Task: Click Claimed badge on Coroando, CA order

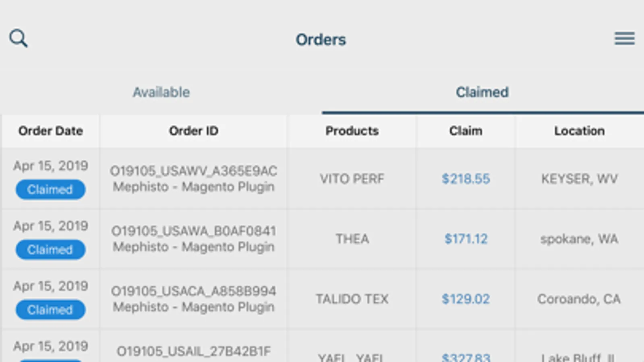Action: [50, 310]
